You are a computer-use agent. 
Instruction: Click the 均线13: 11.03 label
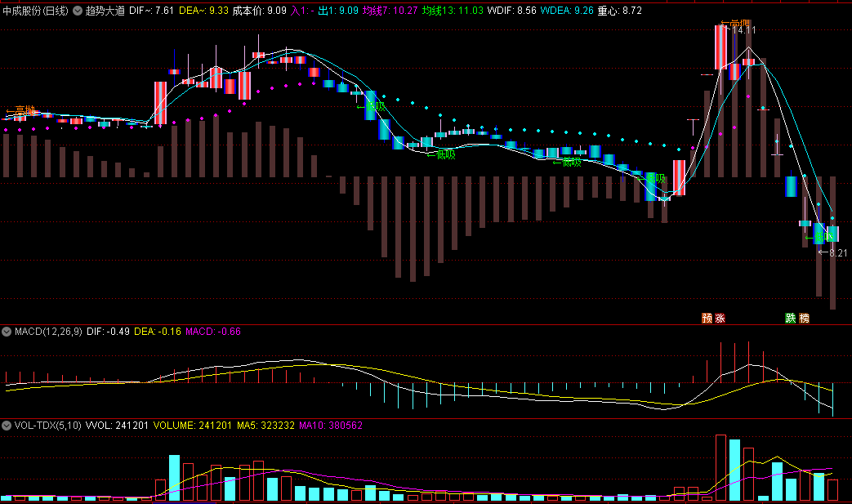coord(452,11)
